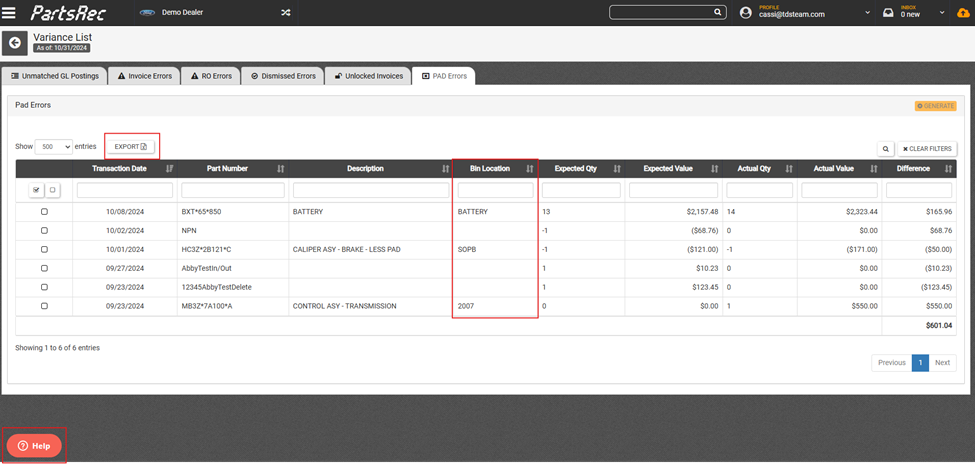Viewport: 975px width, 464px height.
Task: Go back using the arrow button
Action: click(x=15, y=43)
